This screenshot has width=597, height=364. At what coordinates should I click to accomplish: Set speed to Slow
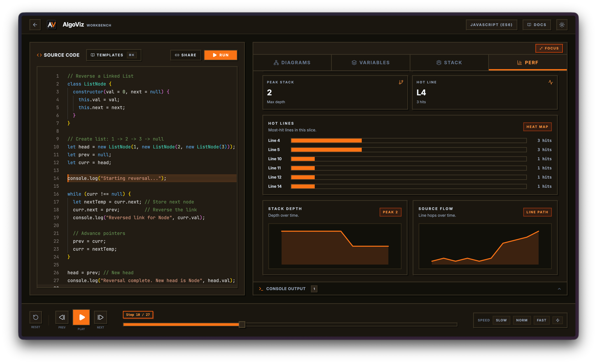501,320
